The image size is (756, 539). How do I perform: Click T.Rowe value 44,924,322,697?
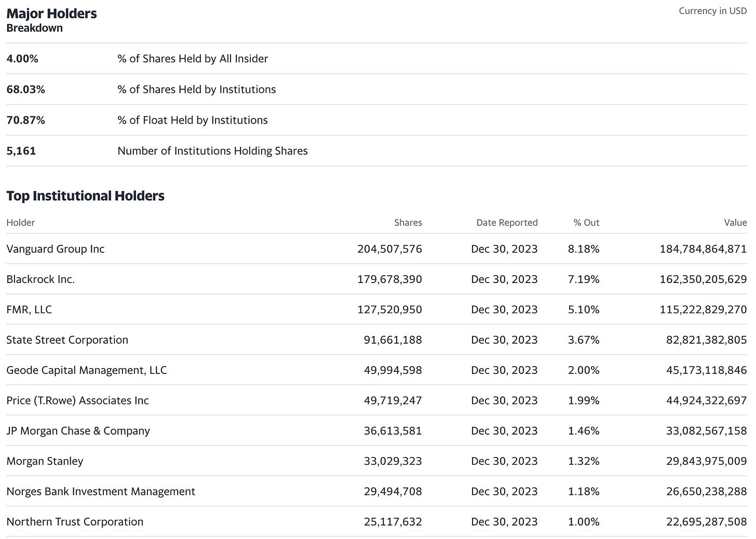706,400
